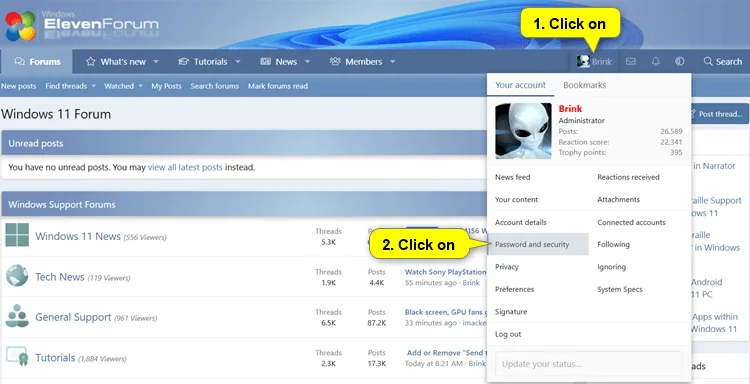Open the Tutorials forum link
Image resolution: width=750 pixels, height=384 pixels.
(55, 358)
